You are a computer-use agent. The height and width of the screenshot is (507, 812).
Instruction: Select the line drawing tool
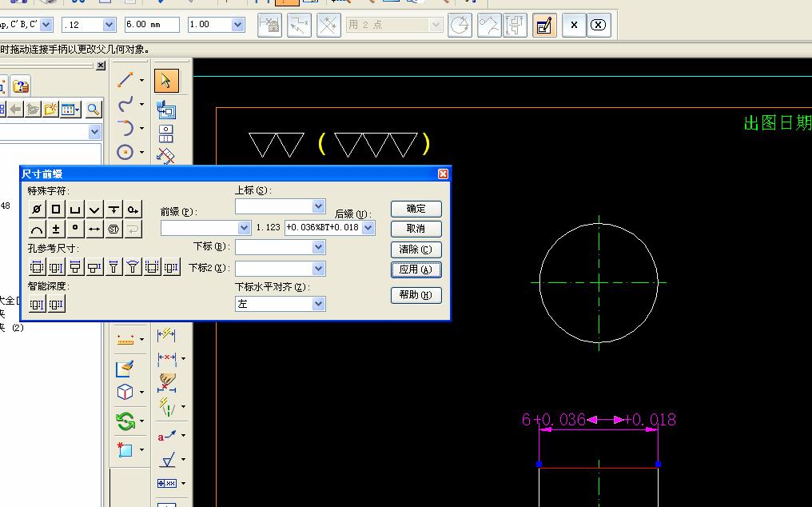(125, 80)
